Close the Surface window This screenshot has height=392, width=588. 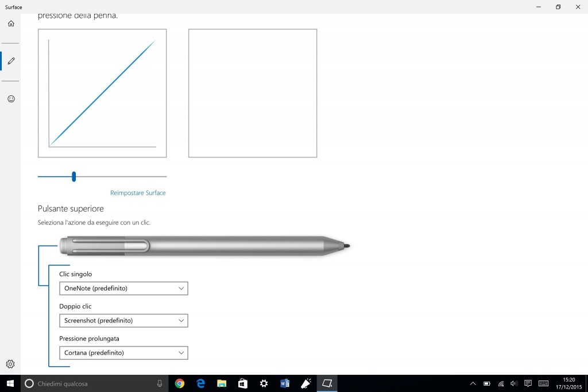[578, 7]
